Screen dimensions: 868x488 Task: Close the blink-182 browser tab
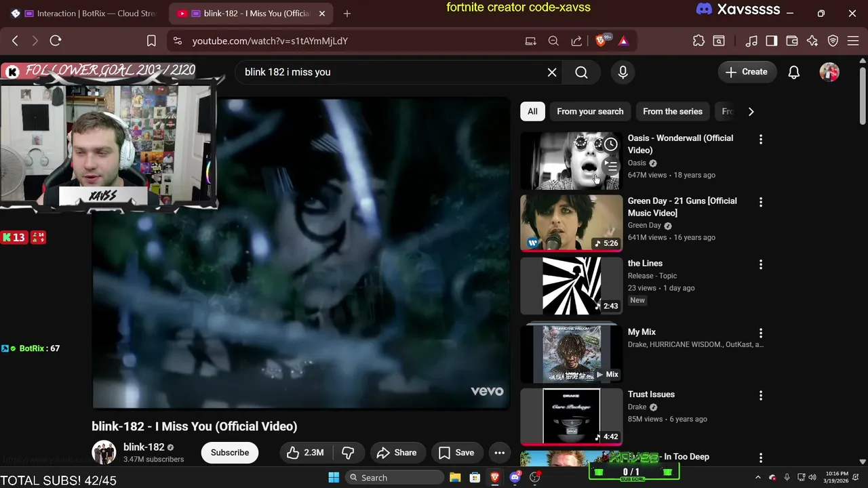coord(322,14)
